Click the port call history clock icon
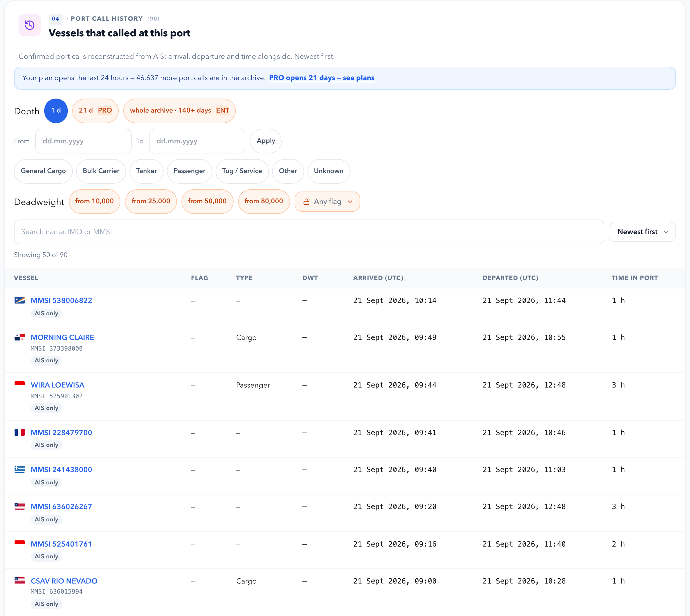 click(x=29, y=25)
